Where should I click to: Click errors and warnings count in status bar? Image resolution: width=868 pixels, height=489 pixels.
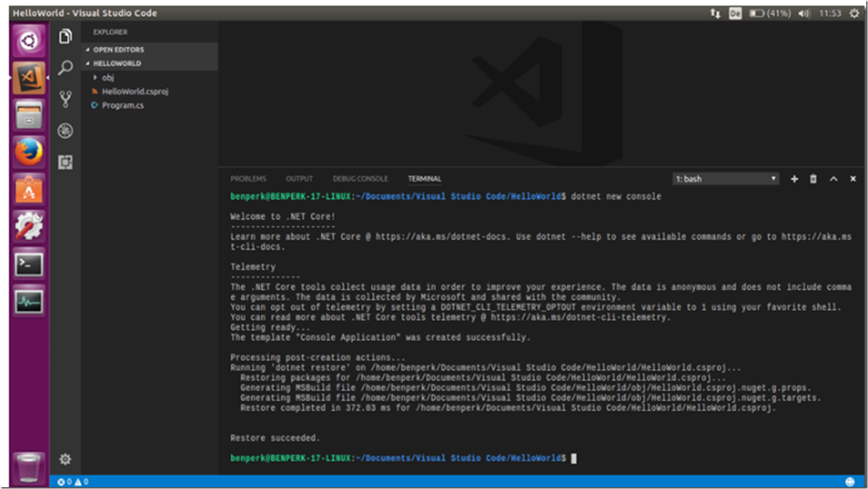pyautogui.click(x=73, y=482)
